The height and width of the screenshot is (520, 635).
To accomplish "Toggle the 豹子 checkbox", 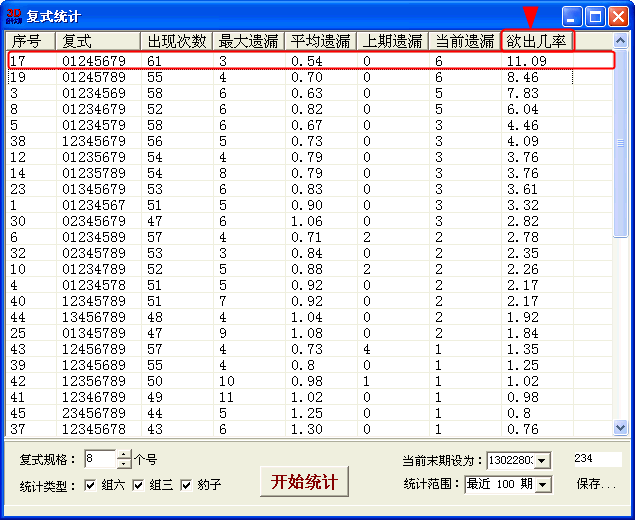I will pyautogui.click(x=186, y=485).
